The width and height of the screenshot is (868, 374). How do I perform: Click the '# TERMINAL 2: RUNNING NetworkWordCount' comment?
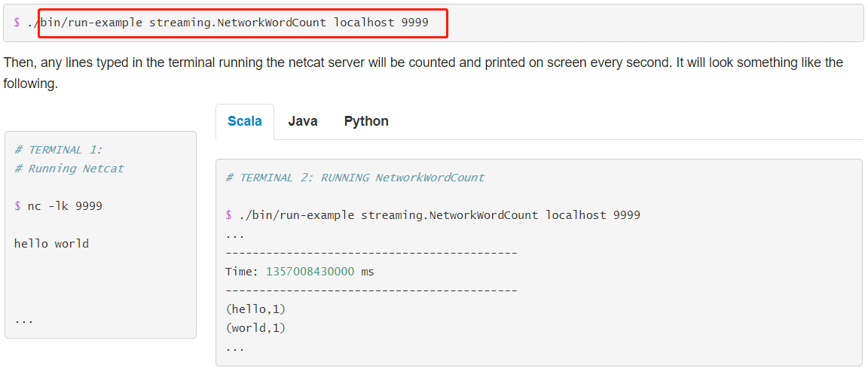pyautogui.click(x=355, y=178)
